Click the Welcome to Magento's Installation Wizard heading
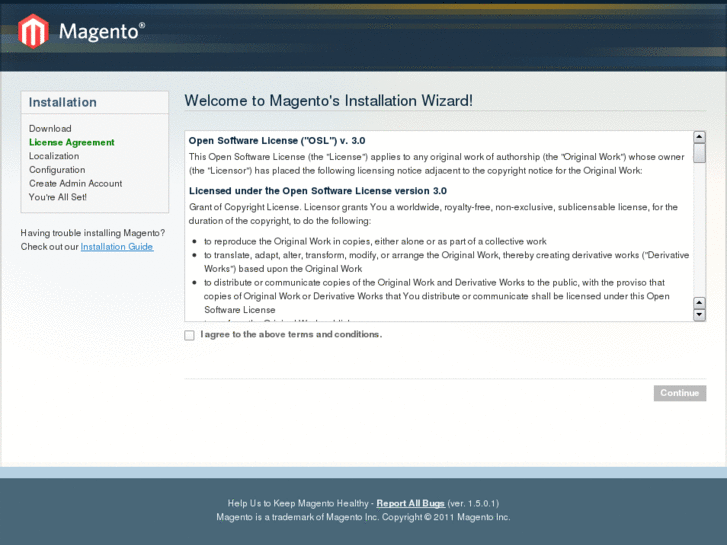Screen dimensions: 727x545 pos(329,101)
